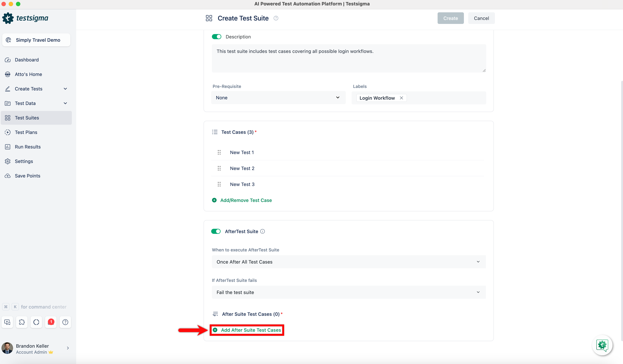Click the help question-mark icon near Create Test Suite
The height and width of the screenshot is (364, 623).
pyautogui.click(x=276, y=18)
